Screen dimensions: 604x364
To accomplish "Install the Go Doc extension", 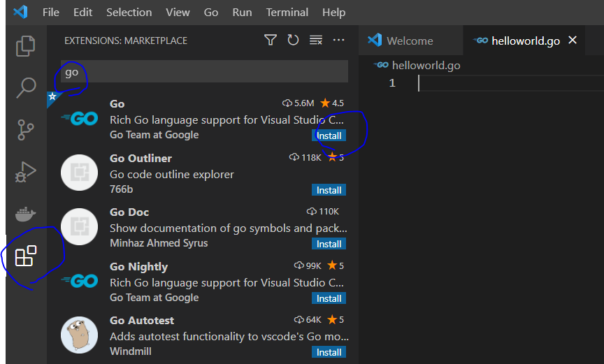I will tap(329, 244).
